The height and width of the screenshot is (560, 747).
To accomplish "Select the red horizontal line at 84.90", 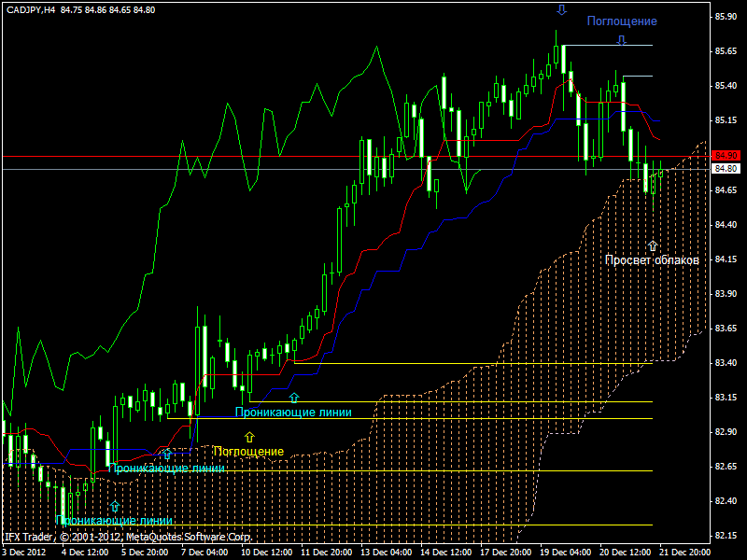I will pyautogui.click(x=355, y=156).
